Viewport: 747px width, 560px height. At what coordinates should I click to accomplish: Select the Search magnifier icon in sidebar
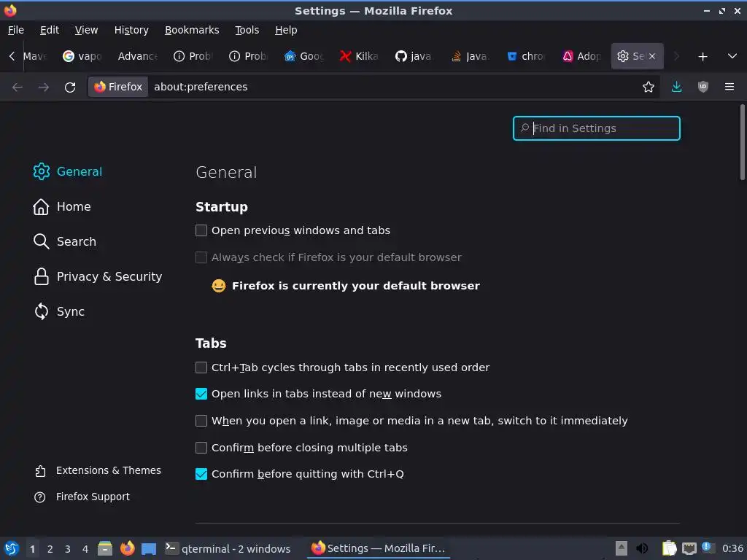tap(41, 241)
